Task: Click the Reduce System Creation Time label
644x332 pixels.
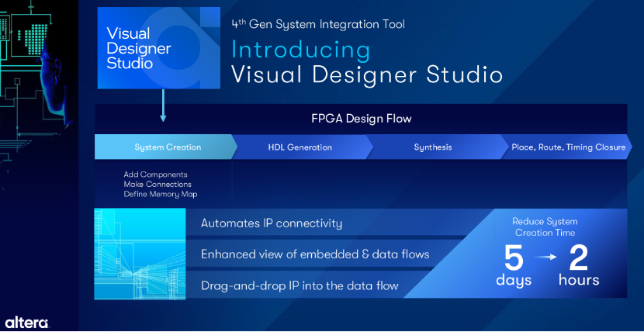Action: tap(546, 227)
